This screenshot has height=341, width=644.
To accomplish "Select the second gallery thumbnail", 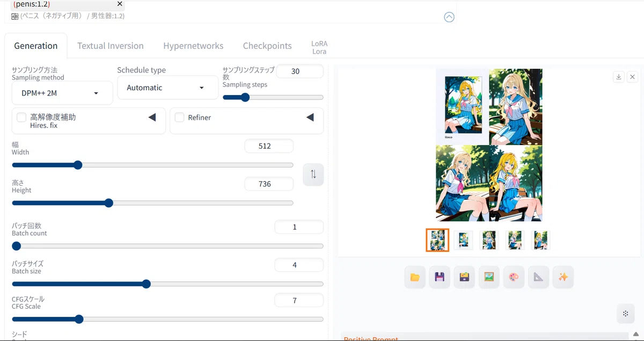I will (x=463, y=240).
